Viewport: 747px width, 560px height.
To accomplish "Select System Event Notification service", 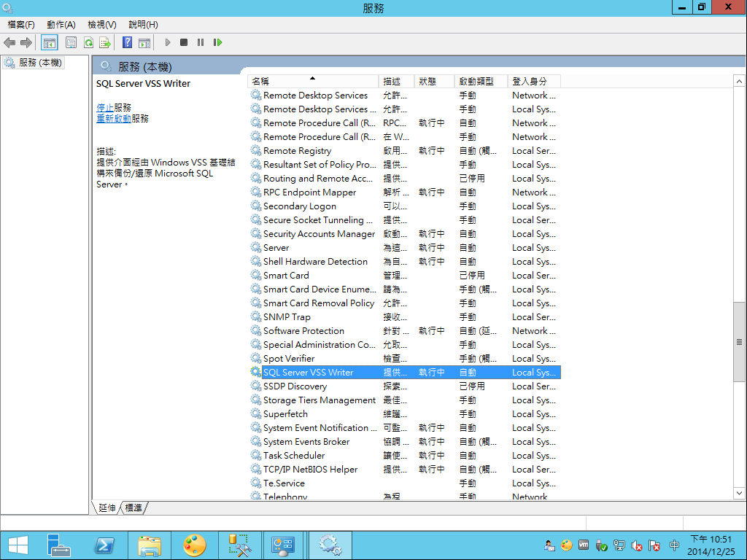I will tap(406, 427).
